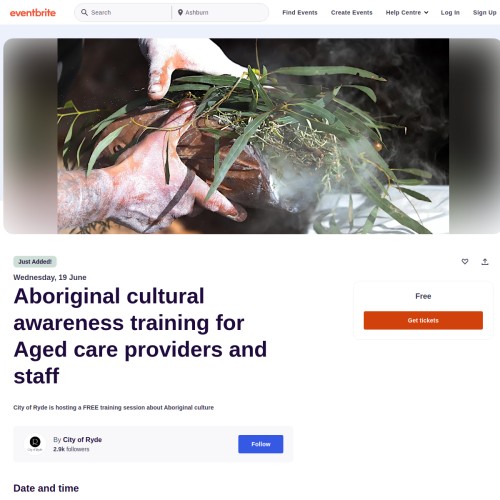Click the location pin icon
Image resolution: width=500 pixels, height=500 pixels.
coord(180,13)
